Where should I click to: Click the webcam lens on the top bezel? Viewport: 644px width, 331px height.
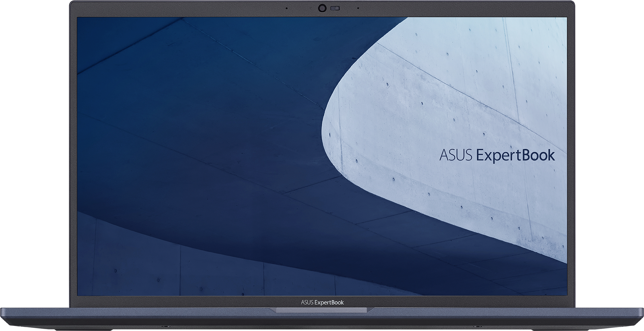[323, 8]
